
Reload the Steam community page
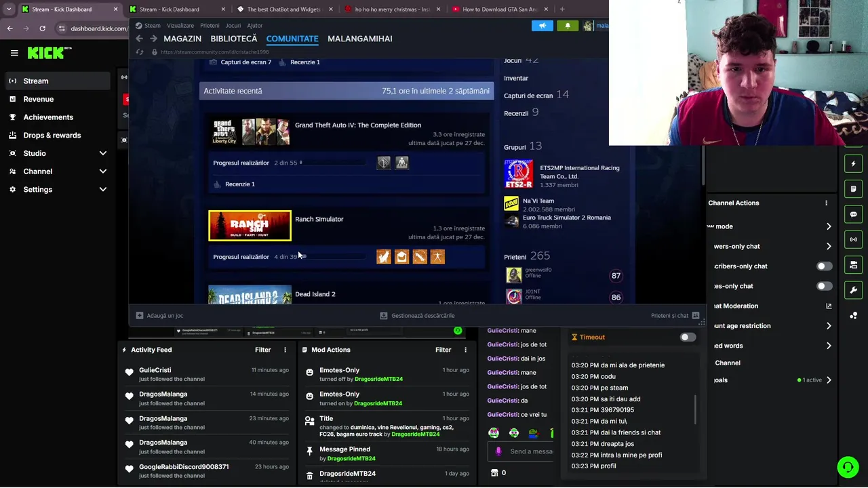(140, 52)
